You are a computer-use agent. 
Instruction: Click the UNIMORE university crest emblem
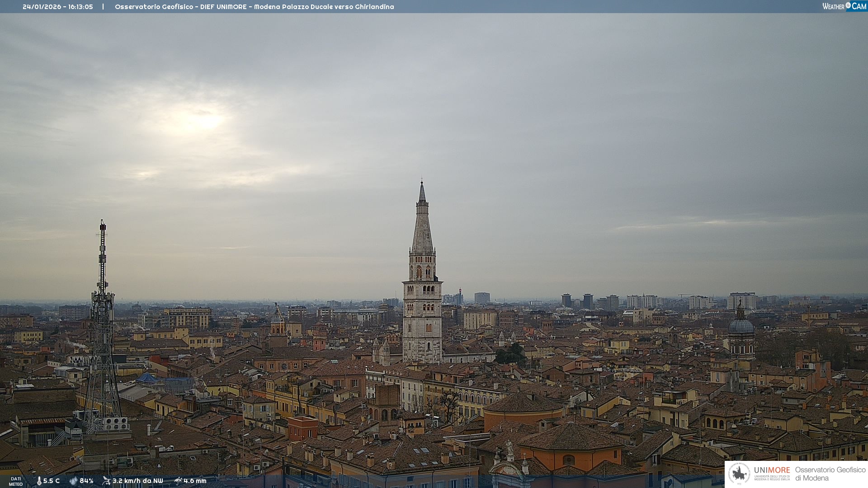(739, 474)
